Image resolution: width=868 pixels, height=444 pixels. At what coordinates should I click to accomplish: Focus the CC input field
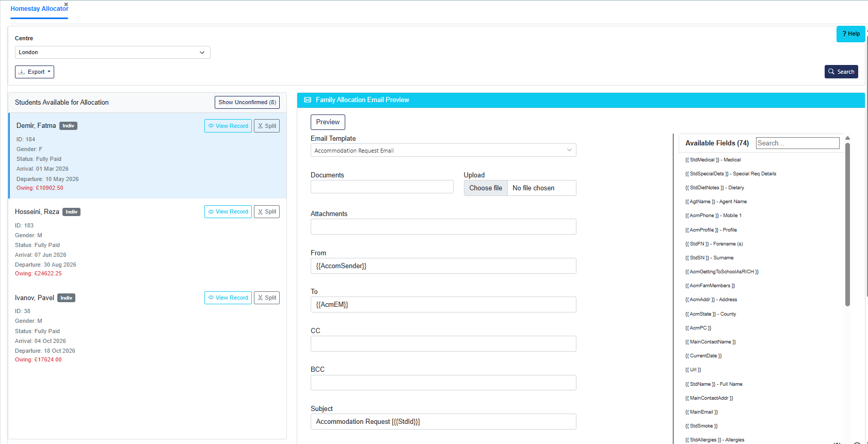(x=443, y=344)
